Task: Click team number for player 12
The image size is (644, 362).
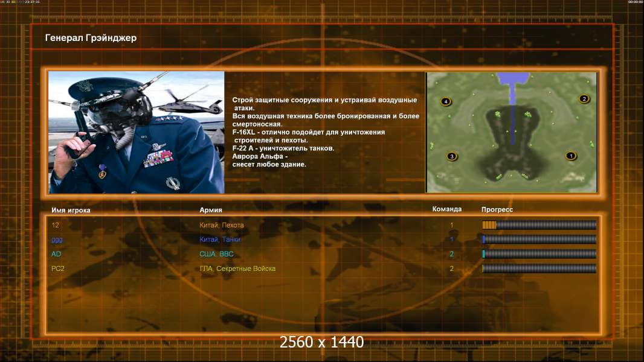Action: coord(452,225)
